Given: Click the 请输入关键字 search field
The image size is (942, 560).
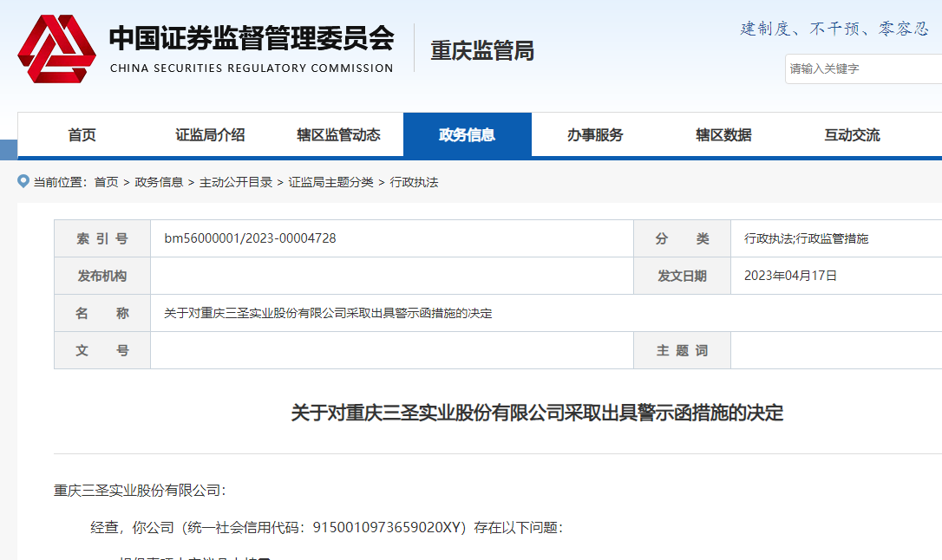Looking at the screenshot, I should (x=863, y=69).
